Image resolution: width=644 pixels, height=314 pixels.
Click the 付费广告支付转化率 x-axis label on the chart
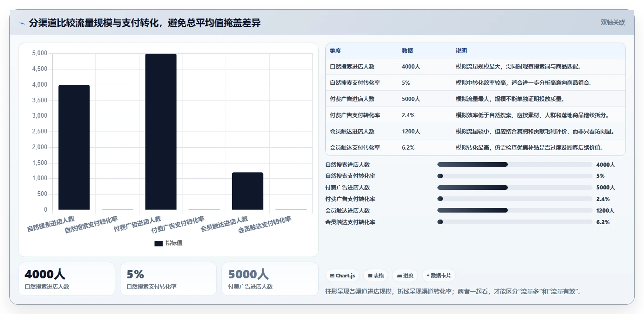pyautogui.click(x=178, y=225)
